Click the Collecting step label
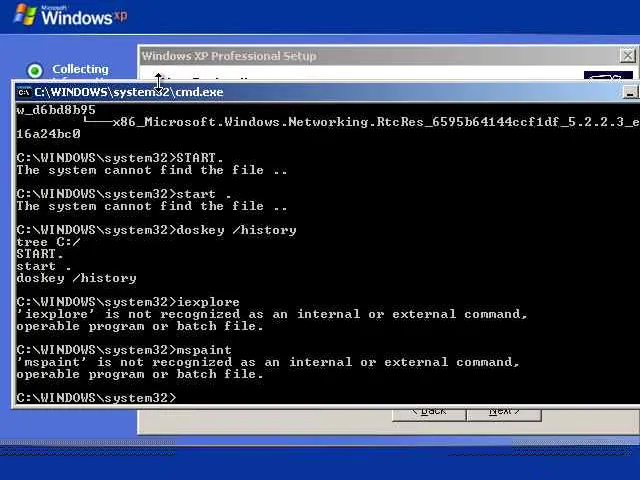This screenshot has height=480, width=640. click(80, 69)
